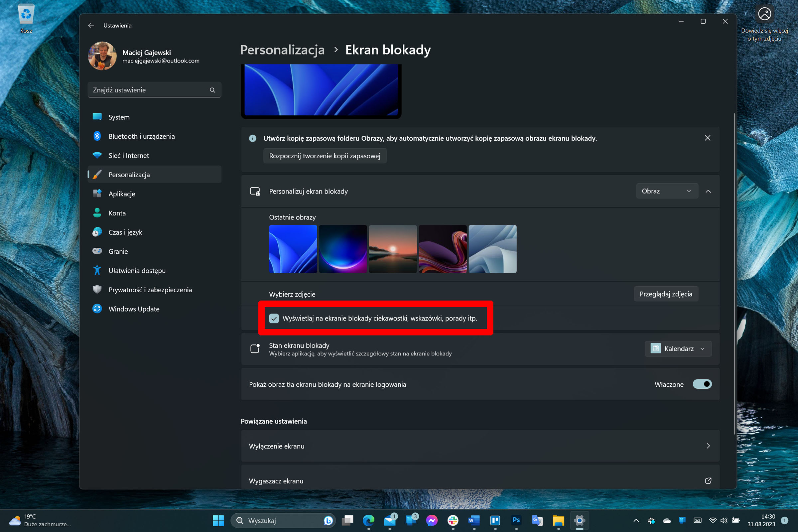Open Bing chat icon in search box

click(328, 520)
